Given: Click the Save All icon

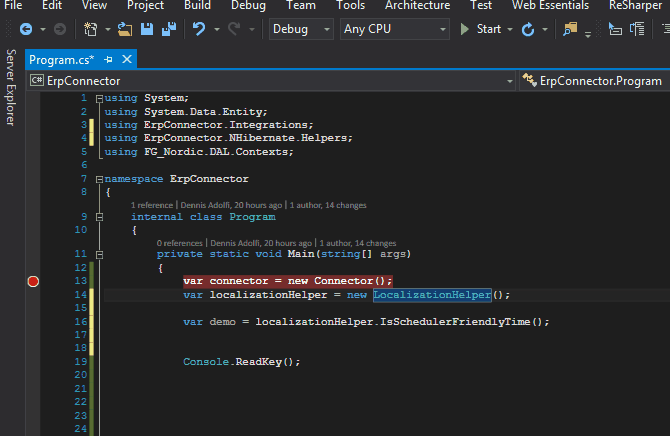Looking at the screenshot, I should tap(169, 29).
